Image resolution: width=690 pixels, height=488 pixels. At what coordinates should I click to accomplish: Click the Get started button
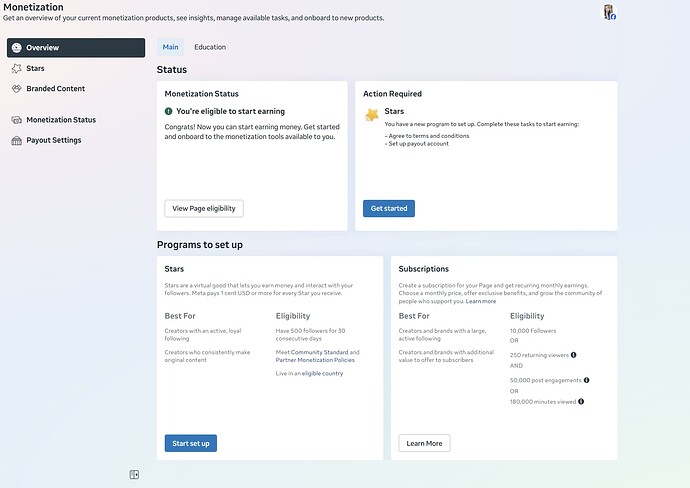coord(388,209)
